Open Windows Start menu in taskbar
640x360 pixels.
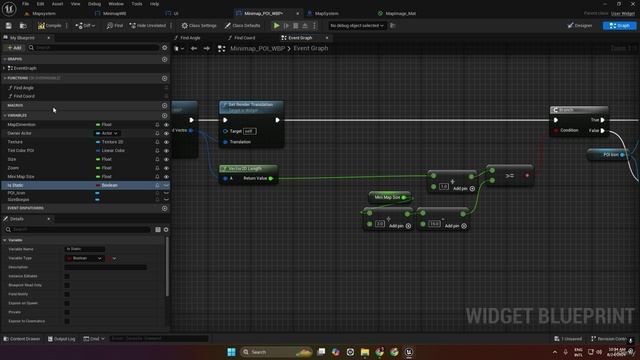(x=231, y=352)
